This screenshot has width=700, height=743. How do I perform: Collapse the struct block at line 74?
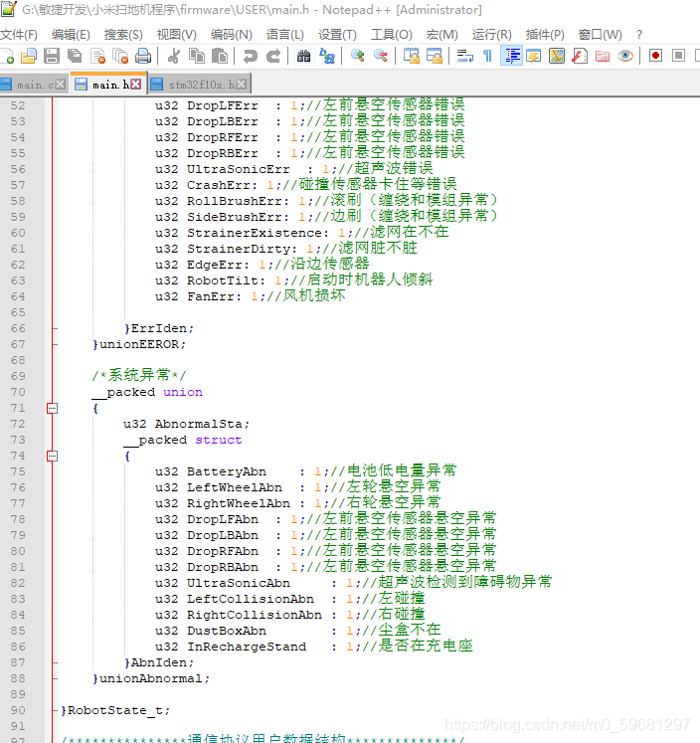point(52,456)
